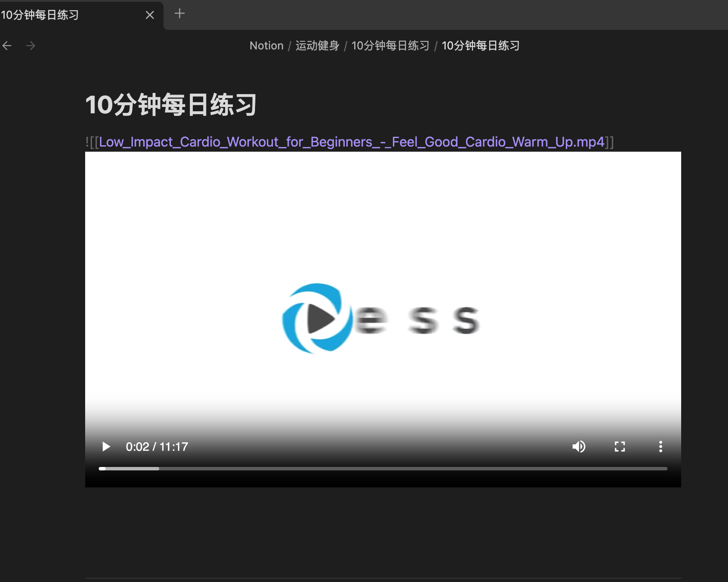This screenshot has width=728, height=582.
Task: Close the 10分钟每日练习 tab
Action: click(150, 15)
